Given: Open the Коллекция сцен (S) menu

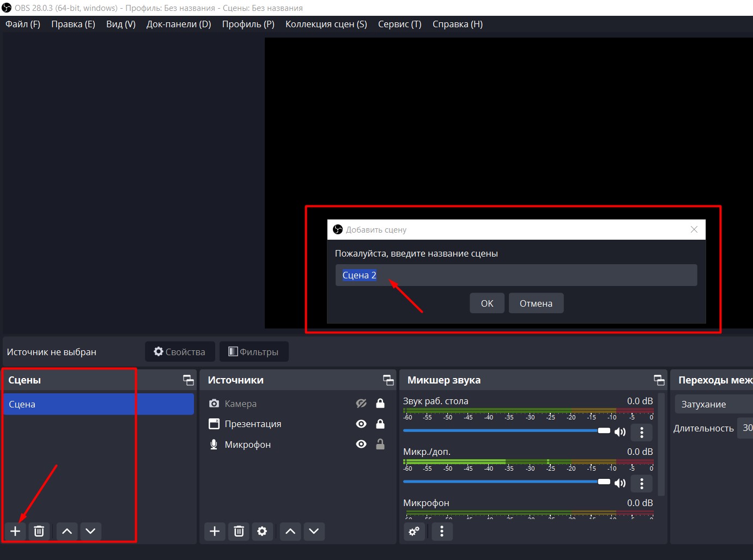Looking at the screenshot, I should [x=326, y=24].
